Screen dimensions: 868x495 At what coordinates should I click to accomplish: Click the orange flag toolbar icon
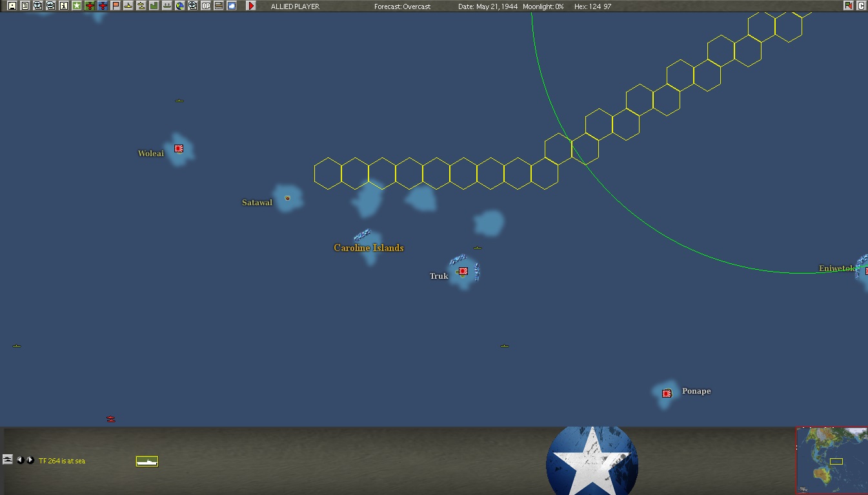coord(116,6)
